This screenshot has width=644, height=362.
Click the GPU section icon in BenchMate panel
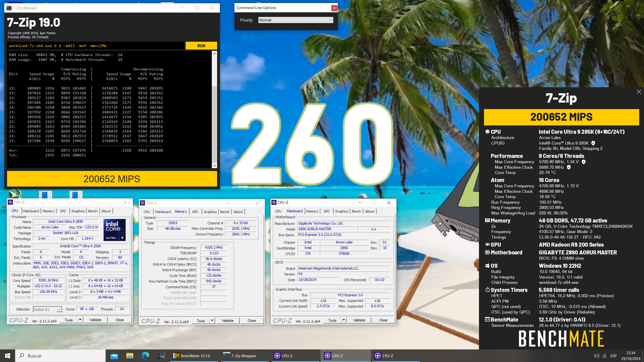point(487,245)
